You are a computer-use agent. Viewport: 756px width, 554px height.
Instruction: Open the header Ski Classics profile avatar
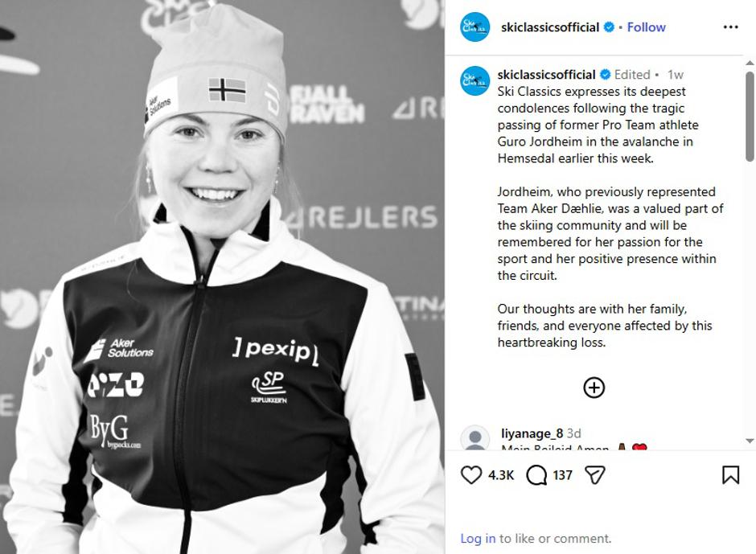(475, 27)
